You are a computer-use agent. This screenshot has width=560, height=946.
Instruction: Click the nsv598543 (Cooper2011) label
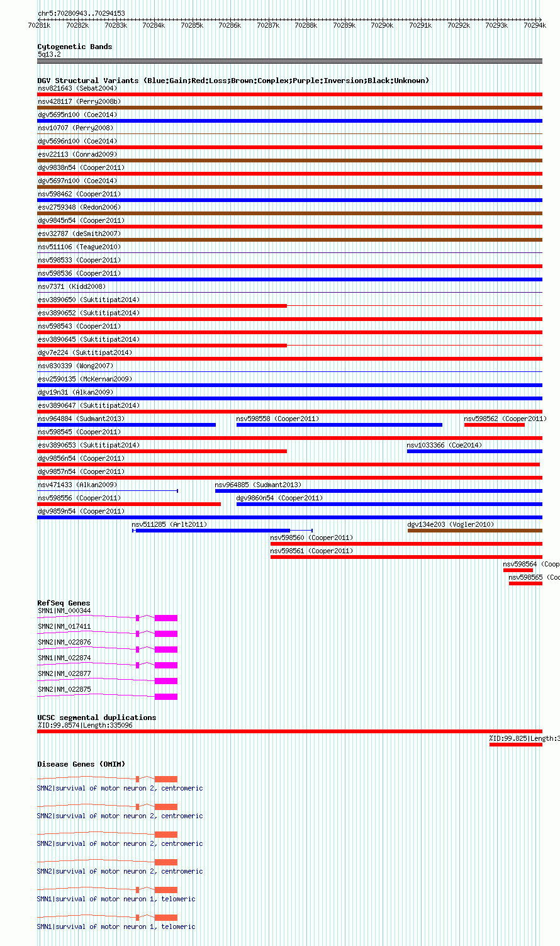tap(79, 327)
